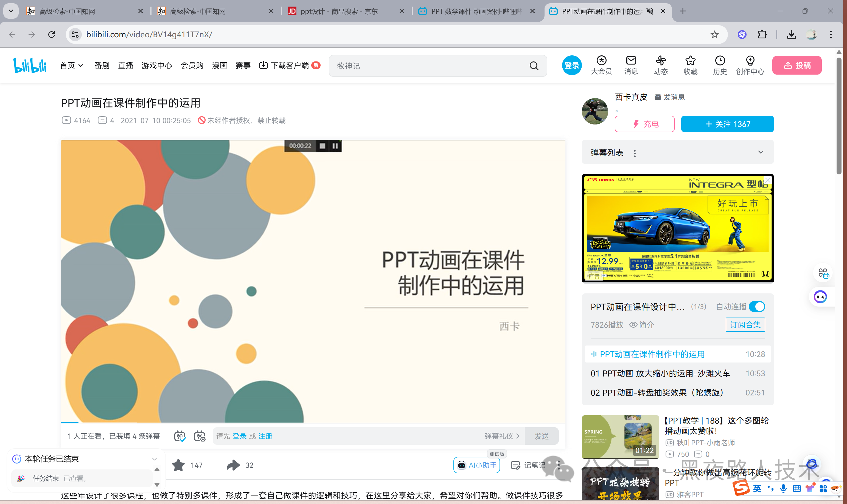Viewport: 847px width, 504px height.
Task: Open the 直播 navigation item
Action: (125, 66)
